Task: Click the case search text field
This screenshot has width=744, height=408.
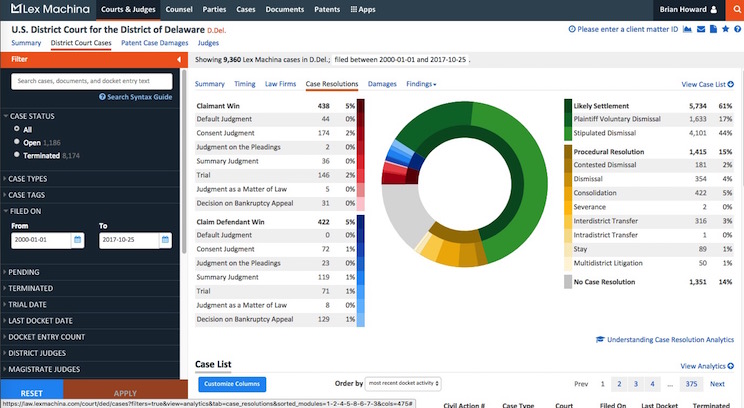Action: pos(92,80)
